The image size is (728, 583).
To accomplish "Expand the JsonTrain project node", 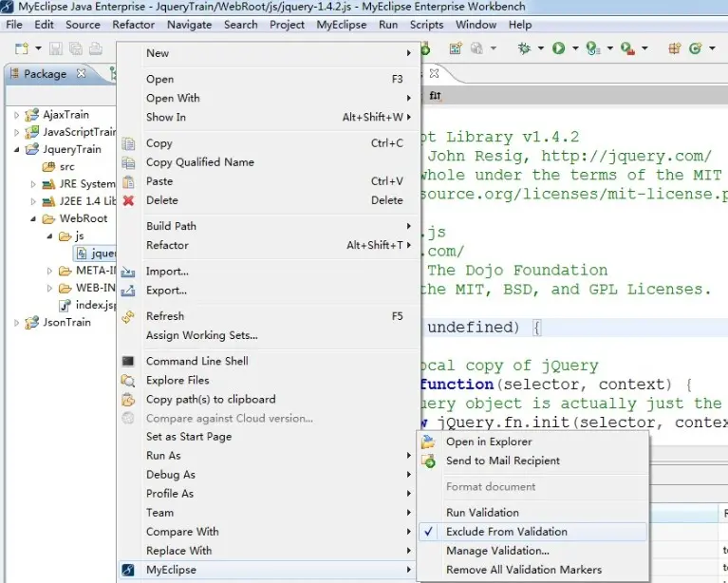I will [16, 323].
